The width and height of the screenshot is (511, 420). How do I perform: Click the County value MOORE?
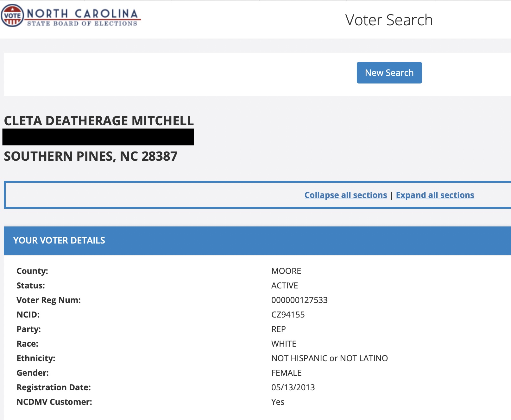(x=286, y=271)
